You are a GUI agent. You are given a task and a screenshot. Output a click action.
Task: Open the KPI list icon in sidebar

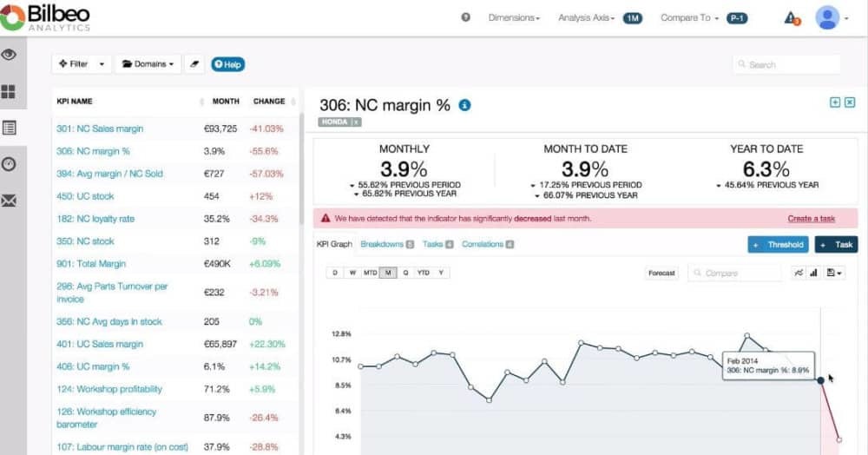click(10, 128)
